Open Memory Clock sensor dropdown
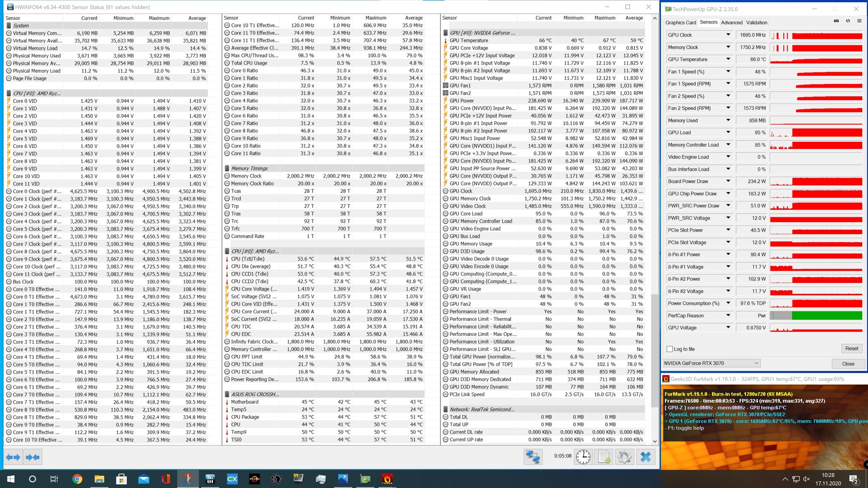This screenshot has height=488, width=868. 728,47
